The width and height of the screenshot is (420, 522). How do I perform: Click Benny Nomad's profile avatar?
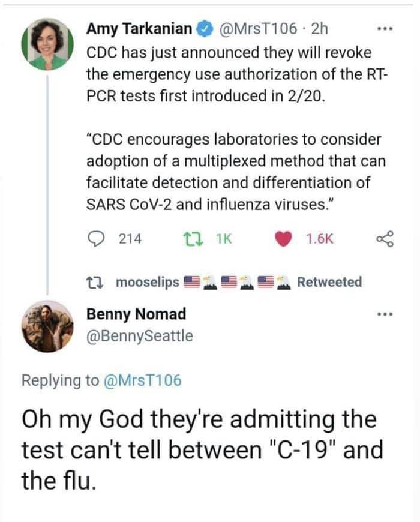pos(47,326)
